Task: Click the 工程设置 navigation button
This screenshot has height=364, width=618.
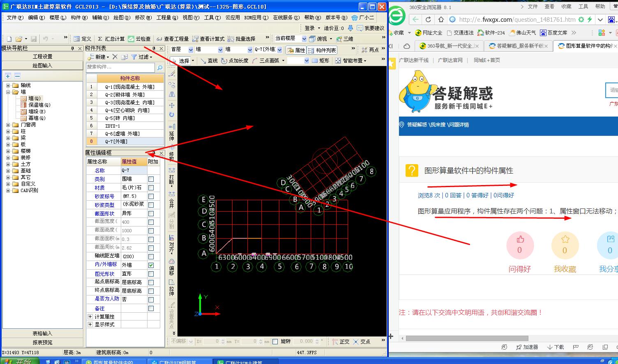Action: pyautogui.click(x=43, y=57)
